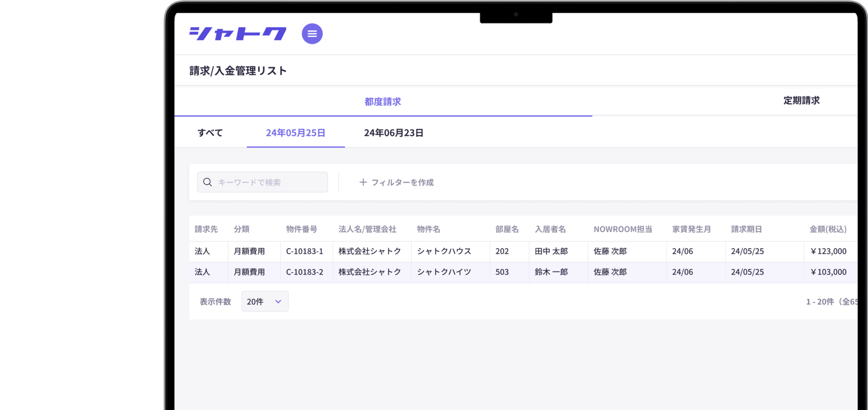The image size is (868, 410).
Task: Sort by 請求先 column header
Action: click(206, 229)
